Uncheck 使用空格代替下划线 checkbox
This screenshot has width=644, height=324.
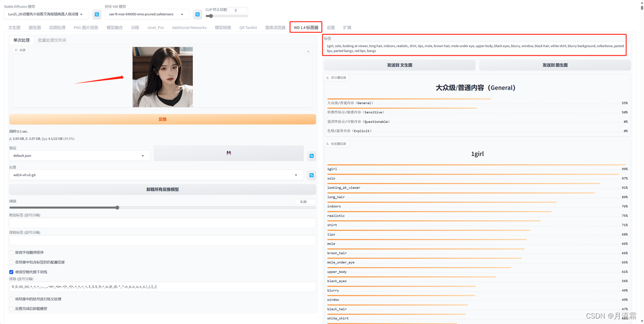pyautogui.click(x=11, y=272)
